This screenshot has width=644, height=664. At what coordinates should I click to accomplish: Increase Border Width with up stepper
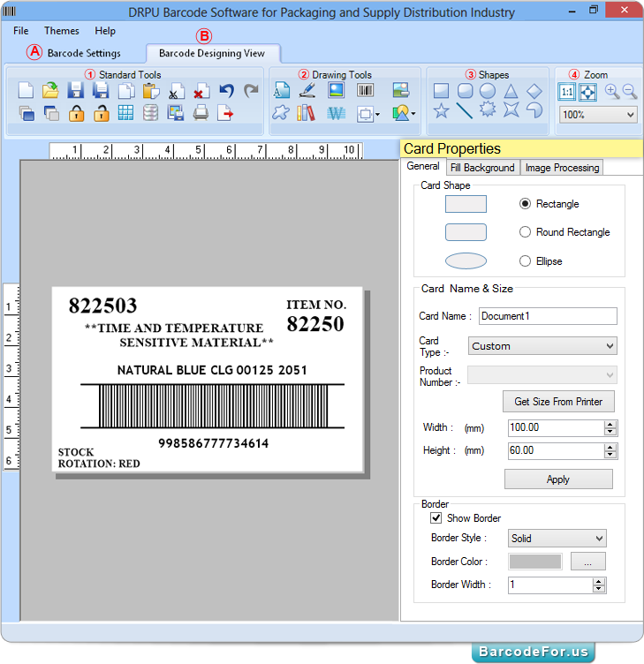click(598, 581)
